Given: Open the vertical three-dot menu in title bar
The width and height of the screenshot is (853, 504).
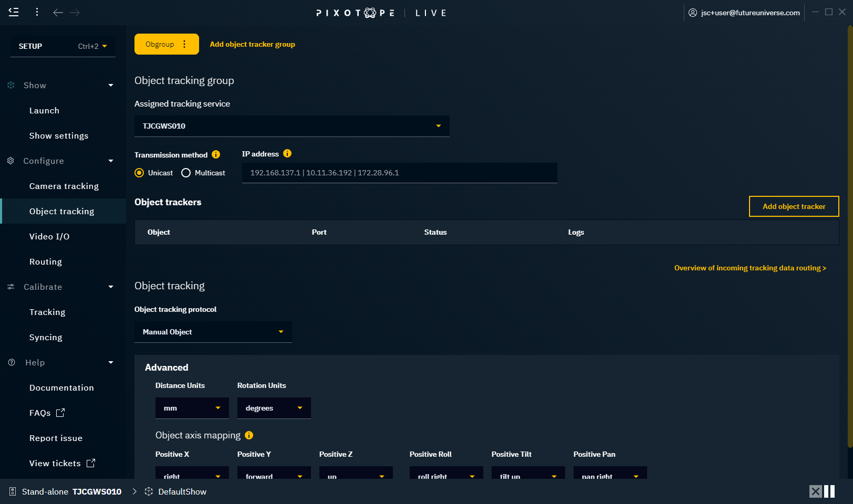Looking at the screenshot, I should (37, 12).
